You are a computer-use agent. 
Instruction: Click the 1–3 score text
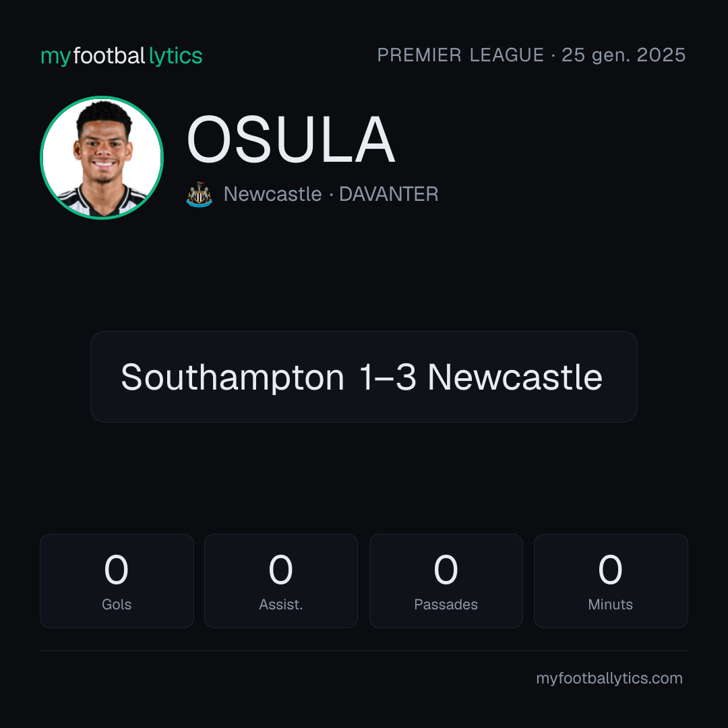tap(388, 377)
